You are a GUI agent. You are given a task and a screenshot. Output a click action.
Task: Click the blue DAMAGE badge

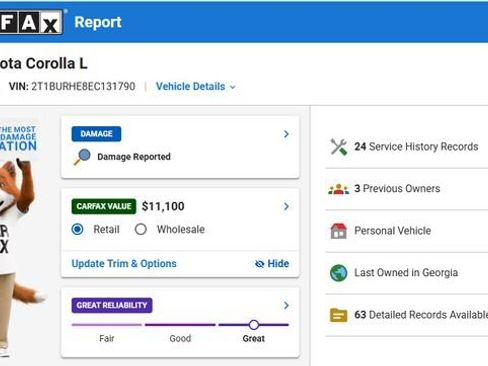(x=96, y=134)
